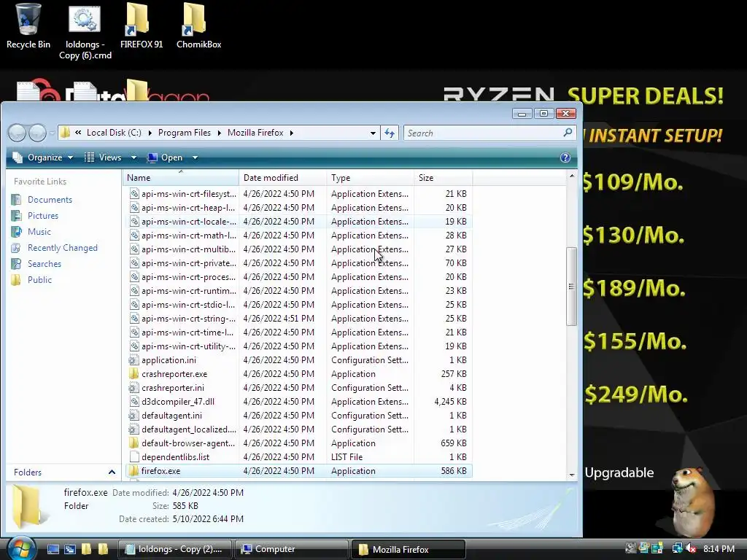Expand breadcrumb arrow after Program Files
This screenshot has height=560, width=747.
[x=219, y=133]
